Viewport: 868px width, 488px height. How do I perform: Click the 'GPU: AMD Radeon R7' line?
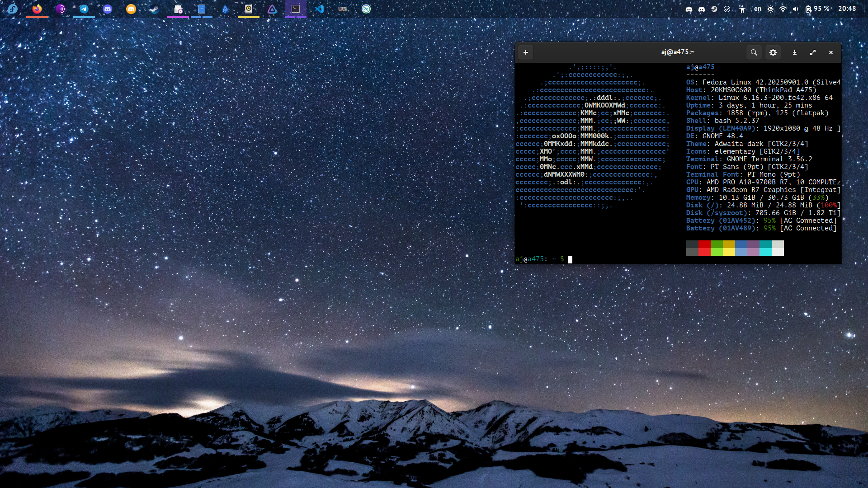tap(763, 190)
